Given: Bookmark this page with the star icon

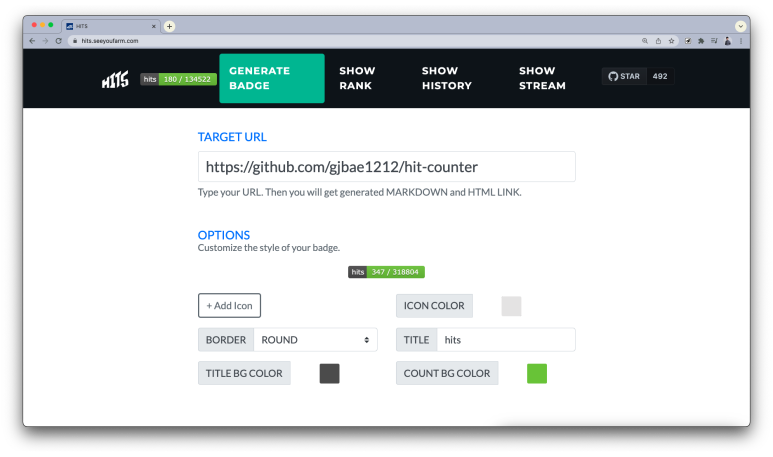Looking at the screenshot, I should (671, 41).
